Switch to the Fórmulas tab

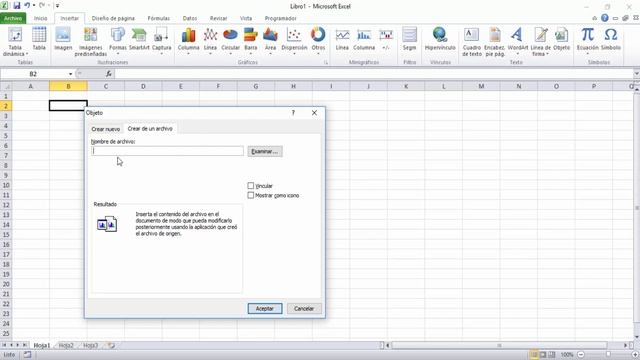(159, 18)
